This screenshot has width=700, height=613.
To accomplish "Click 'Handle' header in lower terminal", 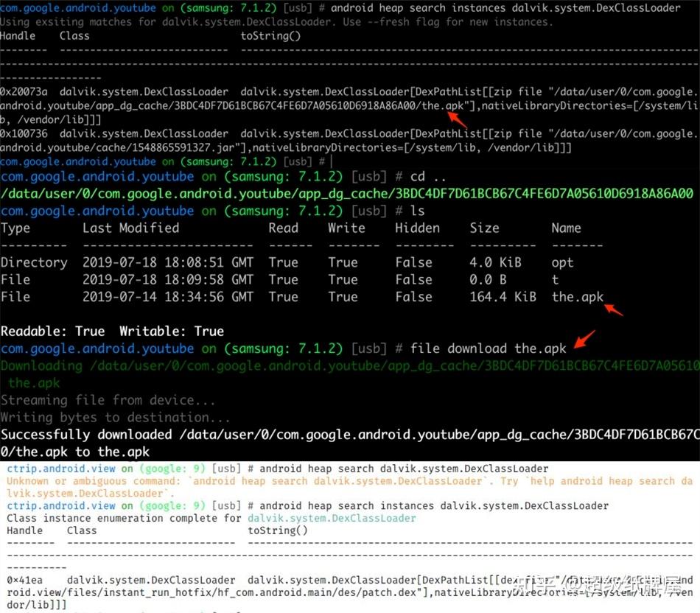I will (x=24, y=530).
